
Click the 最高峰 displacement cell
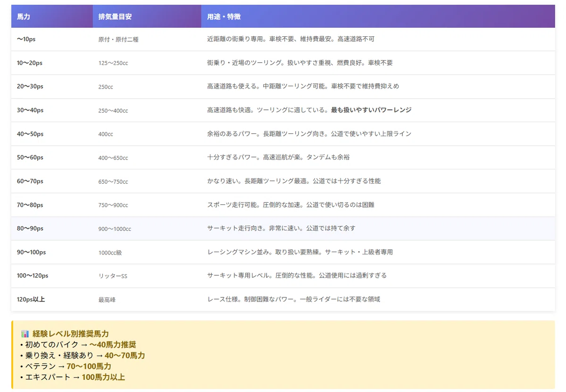coord(147,300)
